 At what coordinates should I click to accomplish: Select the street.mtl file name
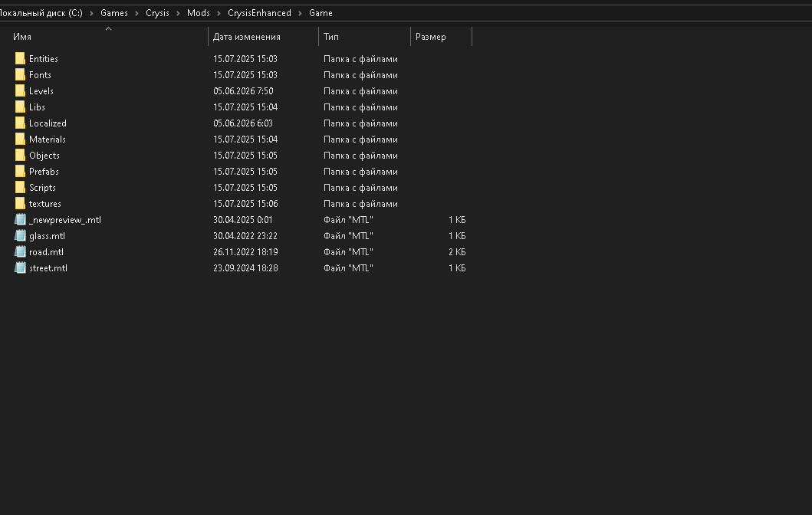pyautogui.click(x=48, y=268)
